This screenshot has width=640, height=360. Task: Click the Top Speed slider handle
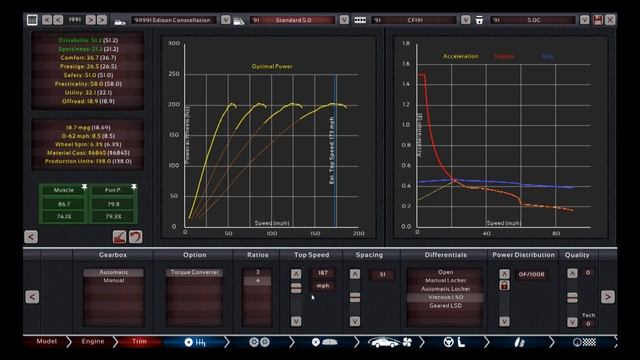tap(296, 288)
